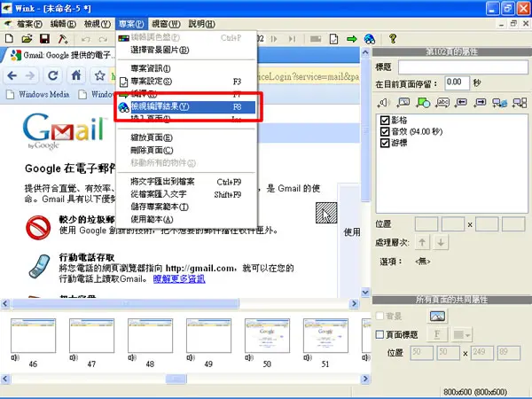Click the background image picker button
Viewport: 532px width, 399px height.
pyautogui.click(x=437, y=317)
